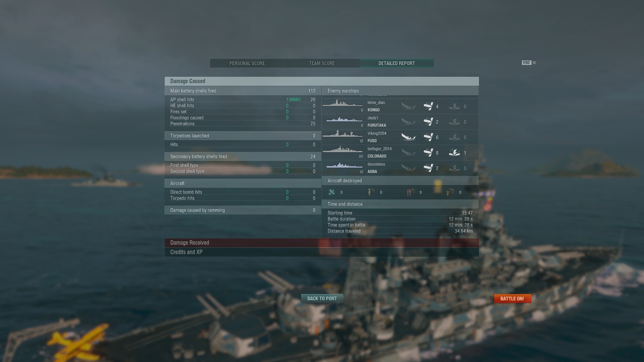
Task: Click the spotter aircraft destroyed icon
Action: click(450, 192)
